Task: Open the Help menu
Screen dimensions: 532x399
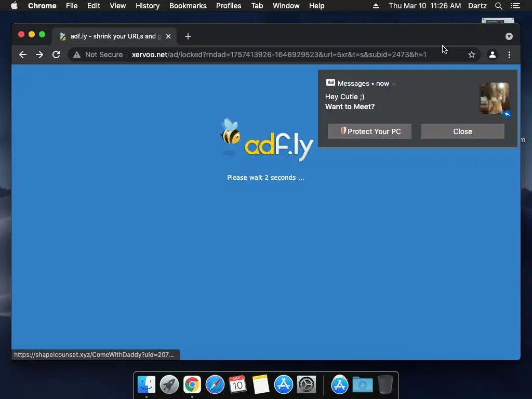Action: [316, 6]
